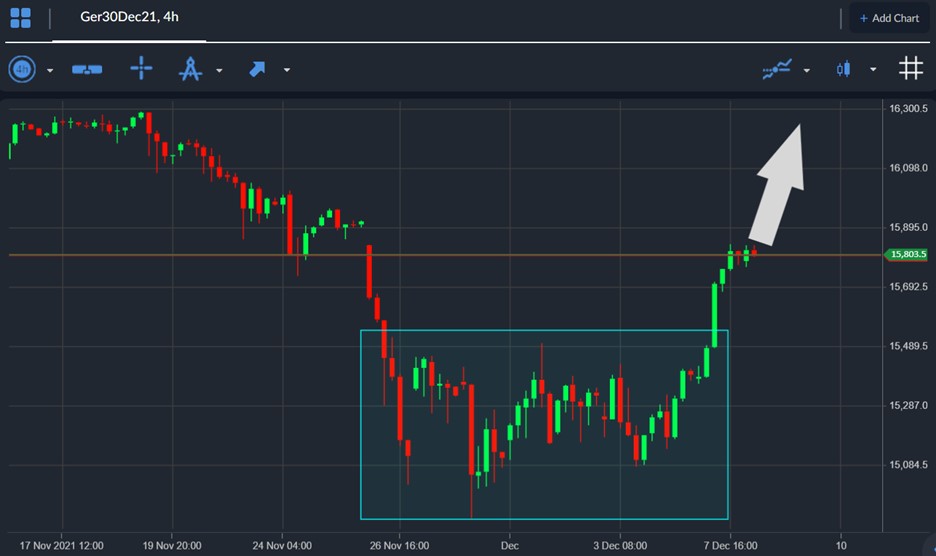936x556 pixels.
Task: Open the chart layout grid menu
Action: tap(20, 18)
